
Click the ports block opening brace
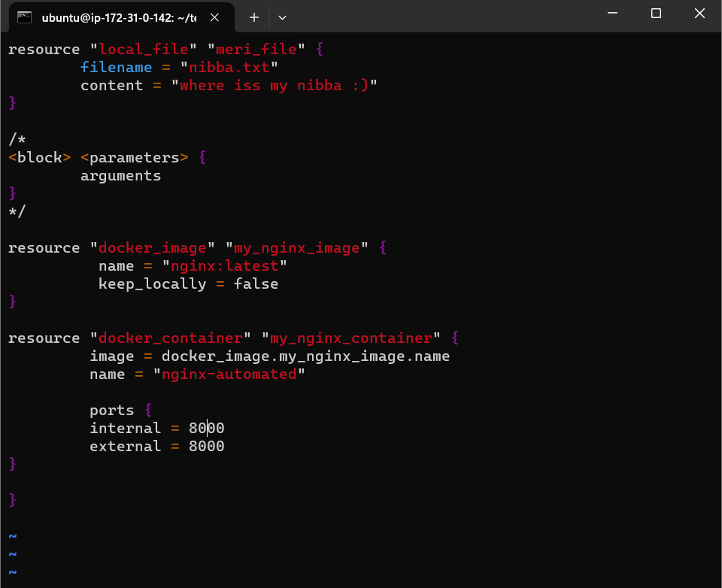[x=148, y=410]
